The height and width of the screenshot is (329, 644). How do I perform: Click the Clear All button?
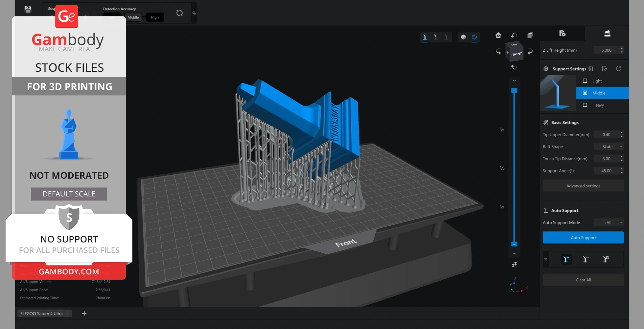583,280
